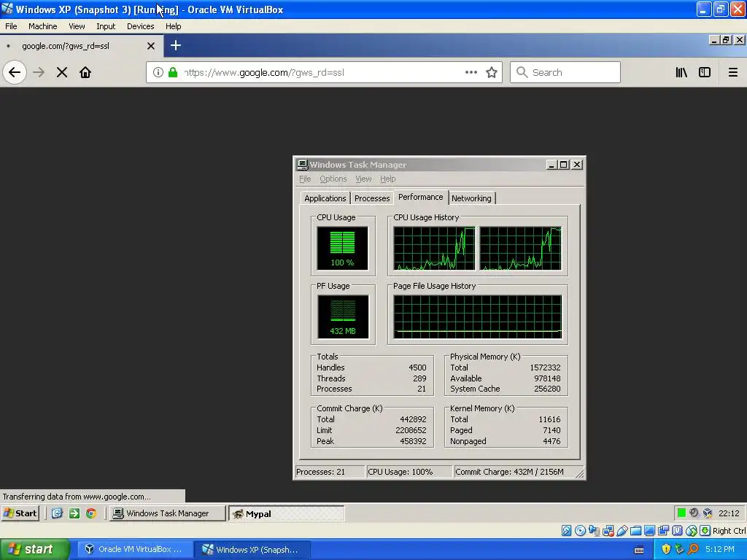The image size is (747, 560).
Task: Click the Page File Usage History graph
Action: pyautogui.click(x=478, y=316)
